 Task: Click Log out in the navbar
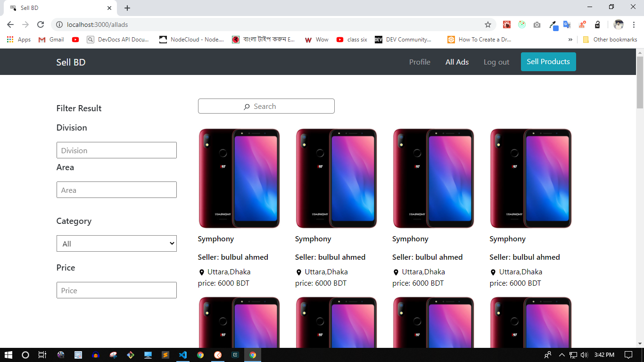click(x=496, y=62)
